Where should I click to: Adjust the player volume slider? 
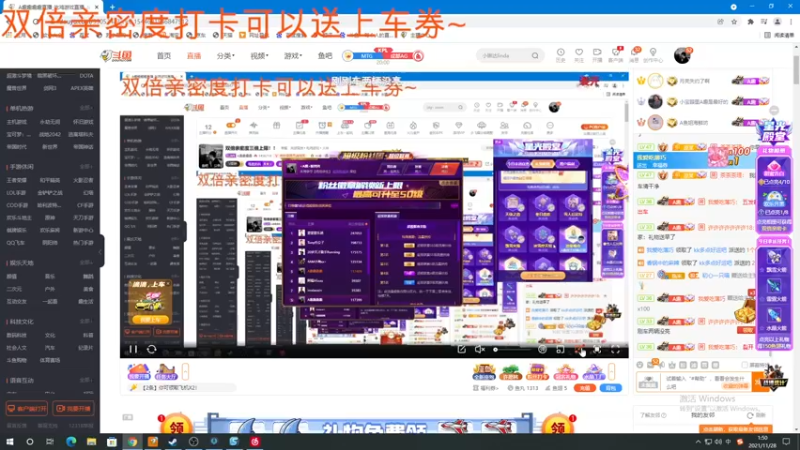[512, 349]
